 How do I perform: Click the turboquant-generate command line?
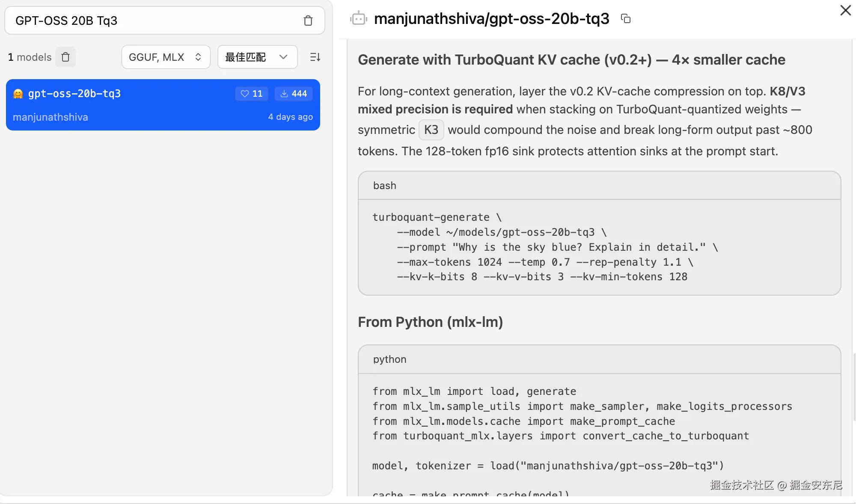pyautogui.click(x=437, y=217)
